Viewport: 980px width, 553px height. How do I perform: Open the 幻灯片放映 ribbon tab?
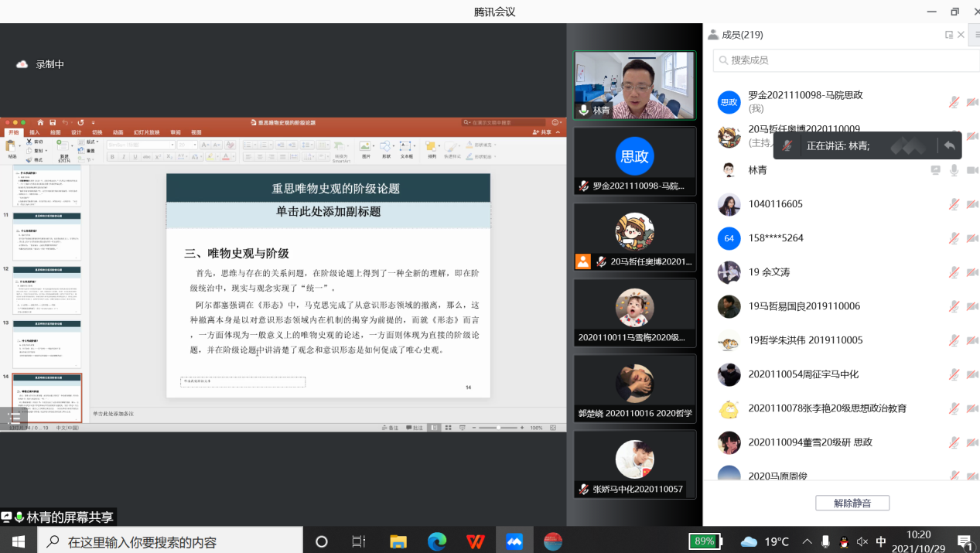146,132
